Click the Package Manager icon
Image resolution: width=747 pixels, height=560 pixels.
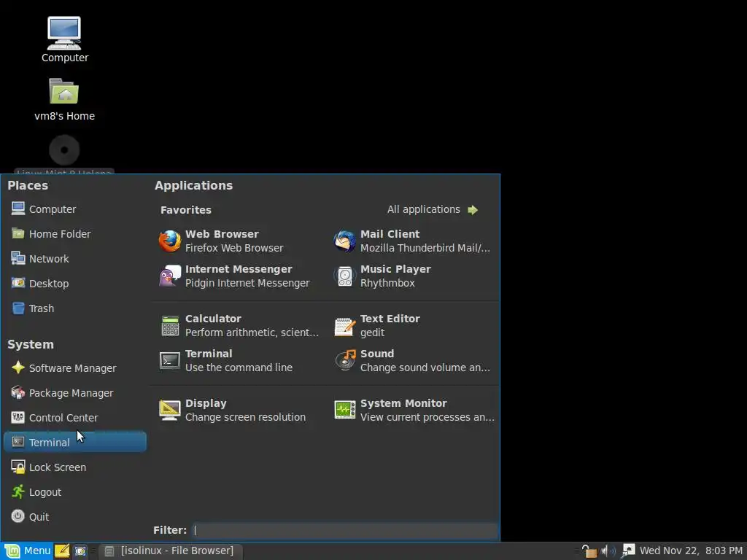coord(18,392)
